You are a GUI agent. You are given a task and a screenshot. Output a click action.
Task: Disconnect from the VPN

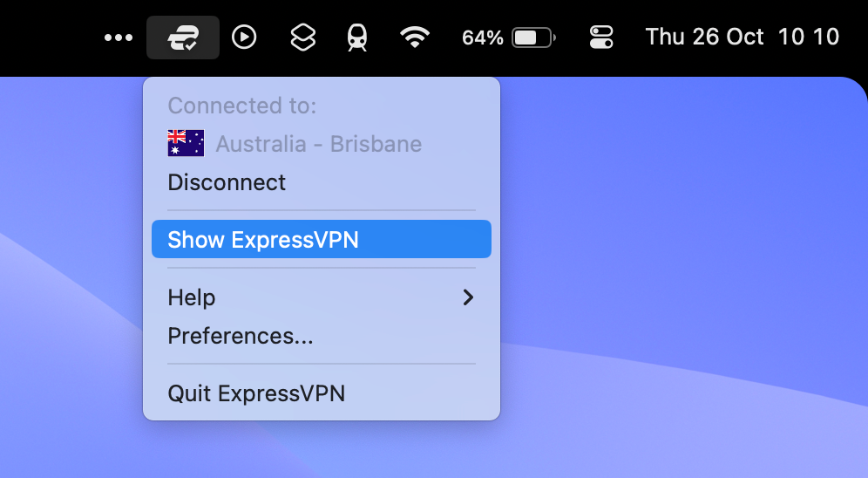click(x=227, y=182)
